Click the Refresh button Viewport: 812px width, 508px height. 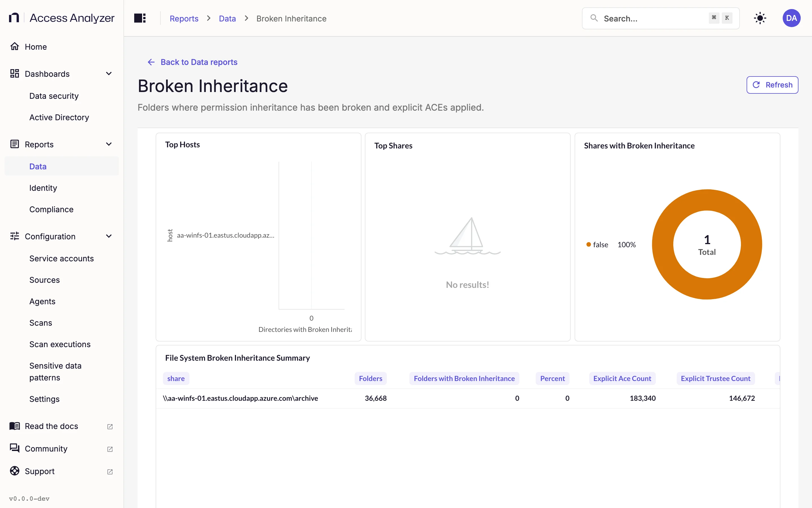(x=772, y=85)
